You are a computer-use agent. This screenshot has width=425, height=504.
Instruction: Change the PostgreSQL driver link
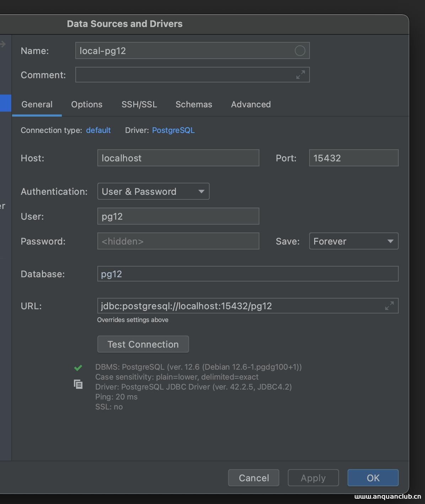click(173, 130)
